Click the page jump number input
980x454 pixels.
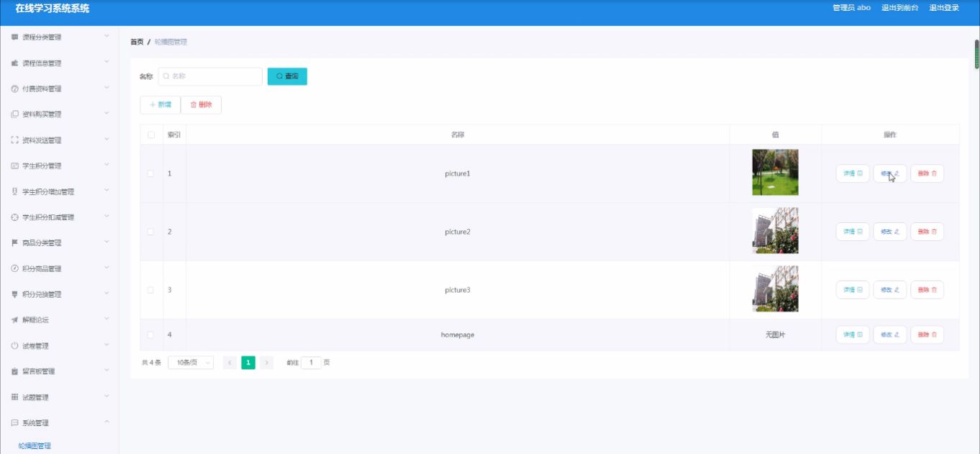311,363
